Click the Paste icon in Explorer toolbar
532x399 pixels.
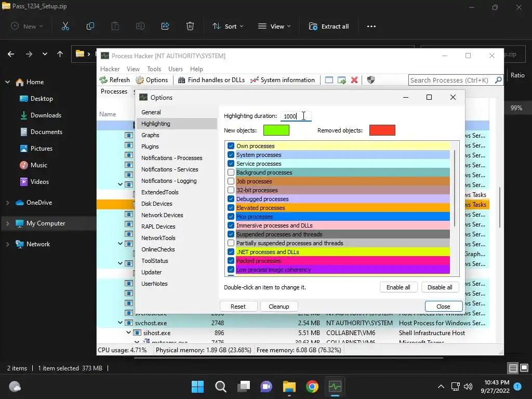coord(115,26)
